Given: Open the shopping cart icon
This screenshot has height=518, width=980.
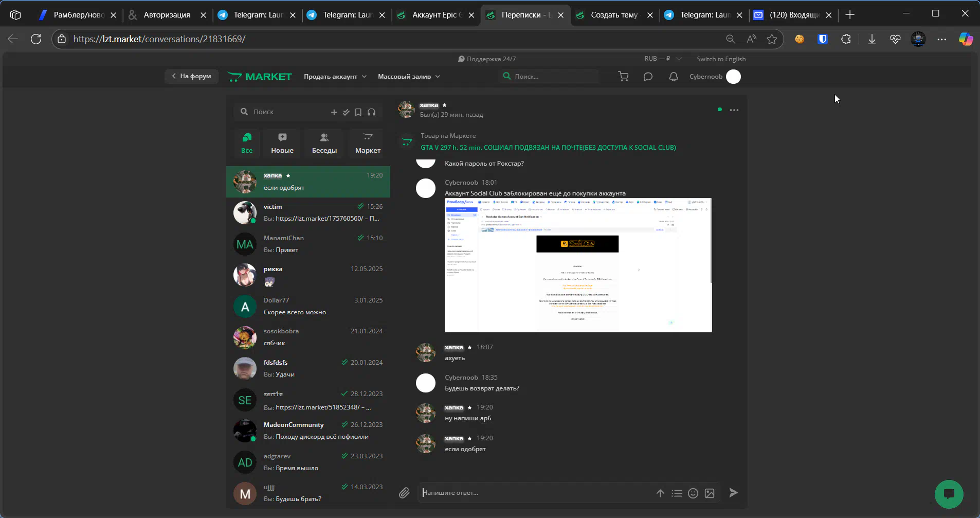Looking at the screenshot, I should click(623, 77).
